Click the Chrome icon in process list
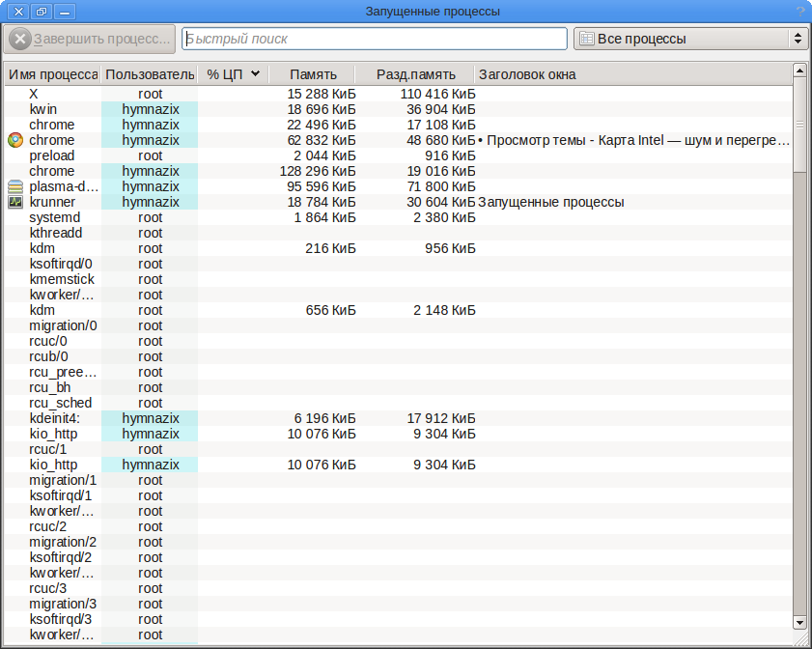 click(14, 140)
